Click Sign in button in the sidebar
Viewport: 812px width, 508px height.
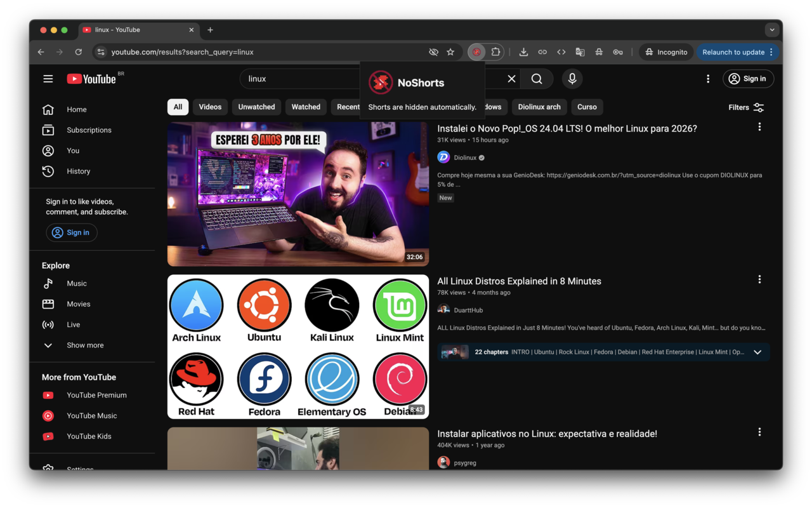click(72, 232)
